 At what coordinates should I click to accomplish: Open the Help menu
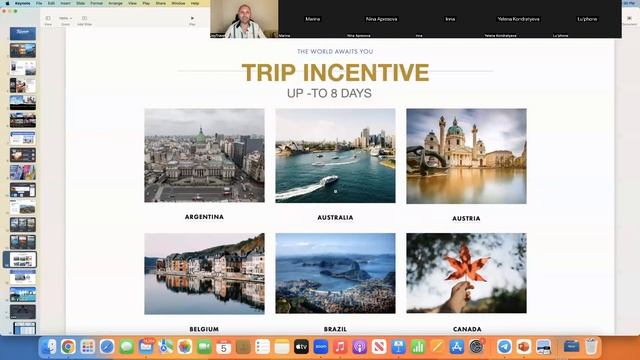tap(195, 3)
